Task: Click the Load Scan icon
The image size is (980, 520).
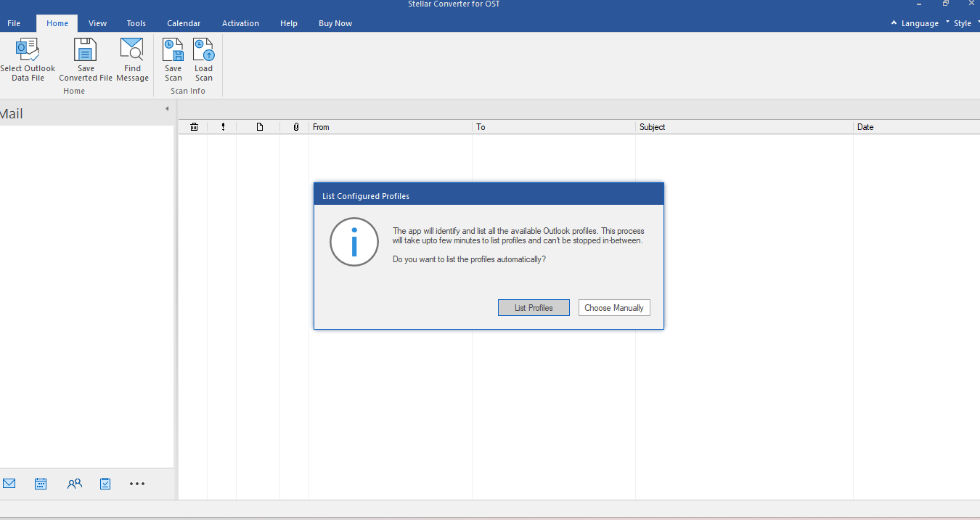Action: point(204,51)
